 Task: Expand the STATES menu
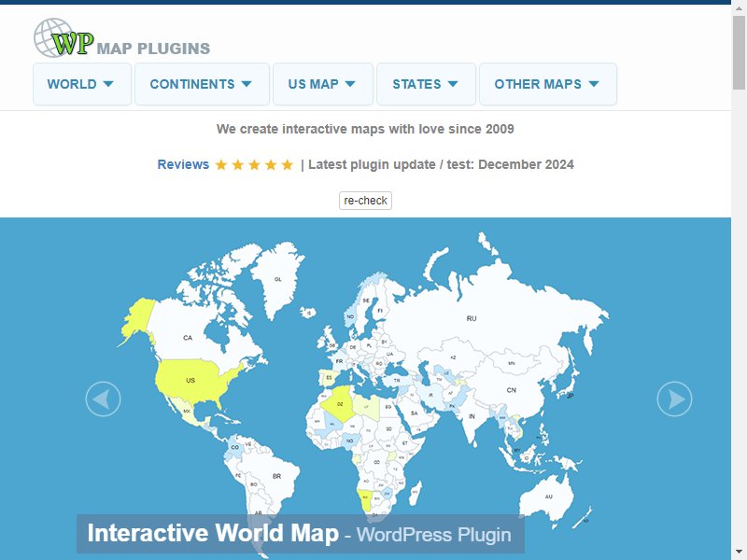click(426, 84)
